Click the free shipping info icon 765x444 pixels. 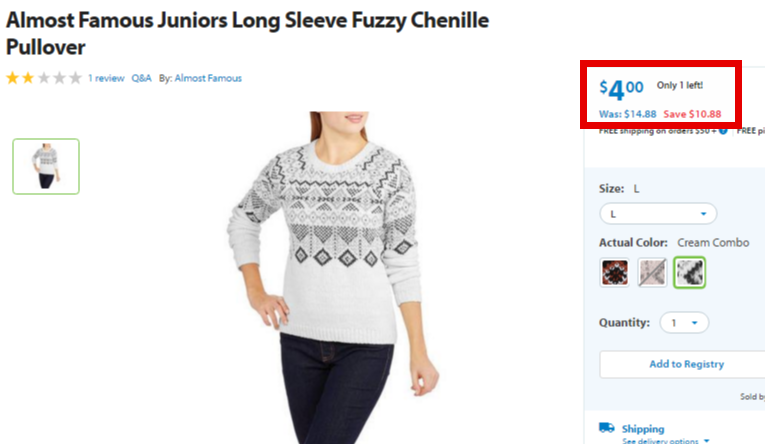point(723,131)
